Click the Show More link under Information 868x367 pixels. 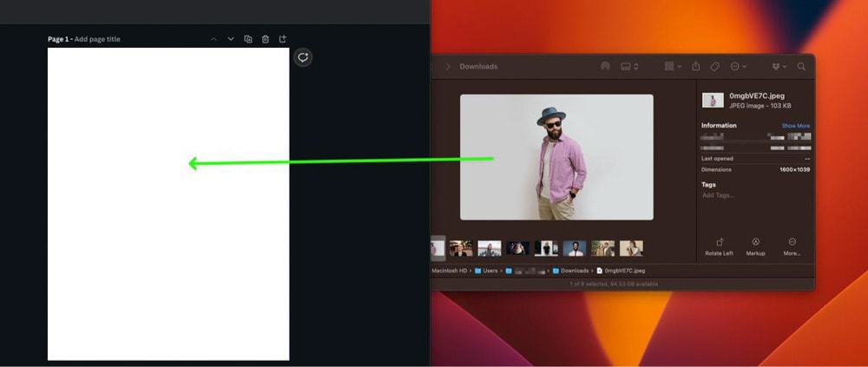pyautogui.click(x=795, y=126)
